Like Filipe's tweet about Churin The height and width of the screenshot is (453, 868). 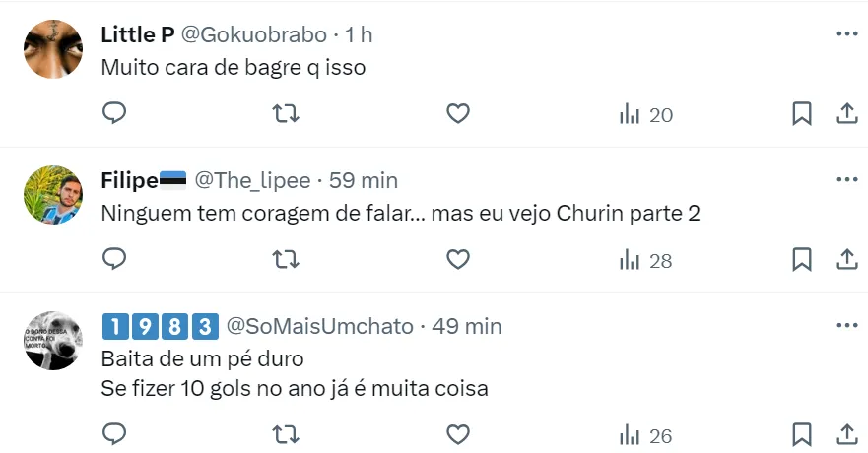pyautogui.click(x=457, y=260)
